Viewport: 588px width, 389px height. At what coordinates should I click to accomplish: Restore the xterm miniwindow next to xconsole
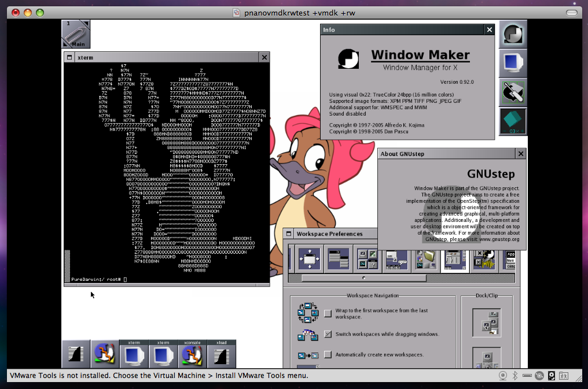163,354
